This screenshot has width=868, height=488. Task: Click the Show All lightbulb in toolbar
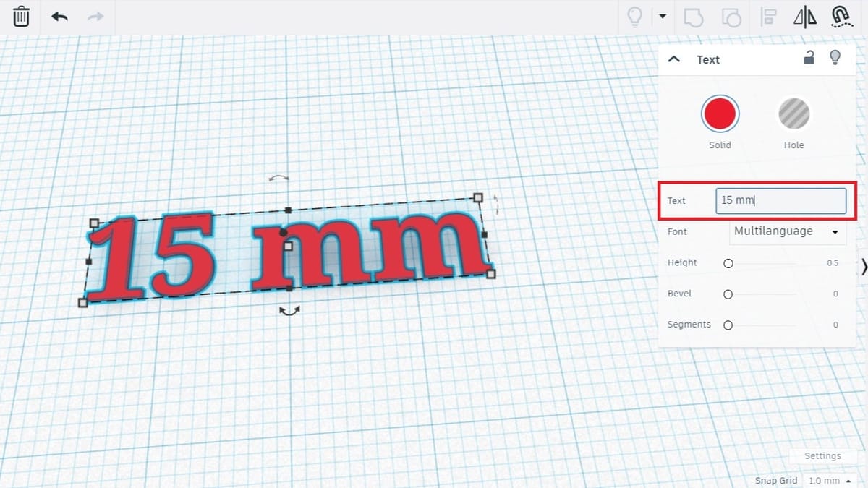(x=635, y=17)
